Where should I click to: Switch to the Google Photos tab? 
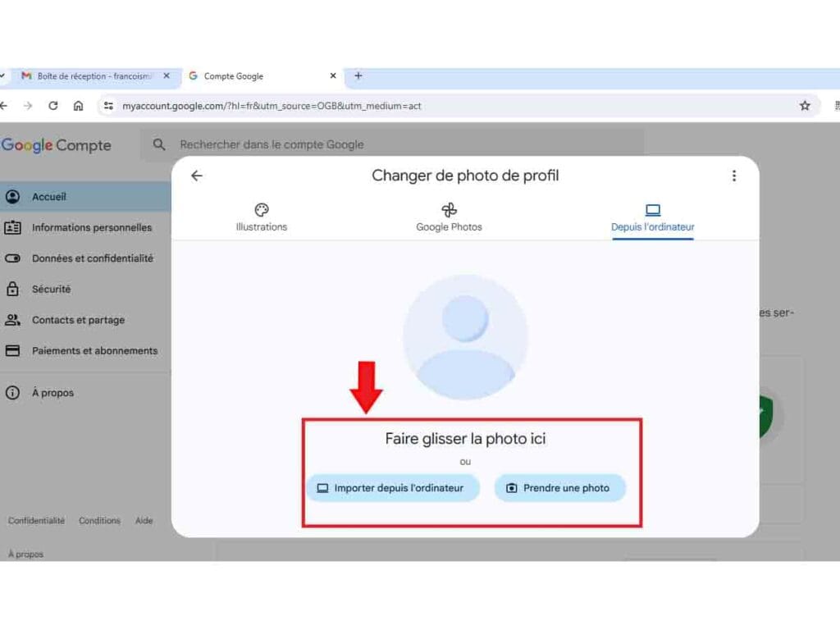point(449,217)
